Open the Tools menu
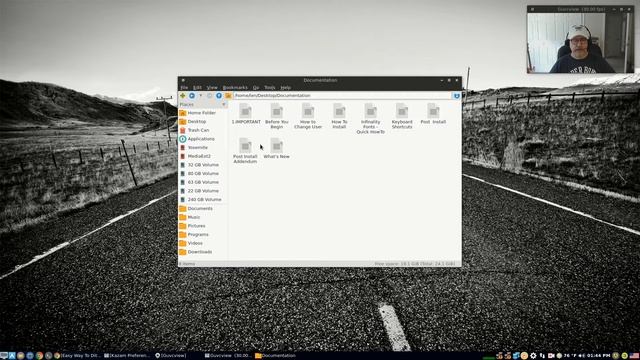 pyautogui.click(x=270, y=87)
